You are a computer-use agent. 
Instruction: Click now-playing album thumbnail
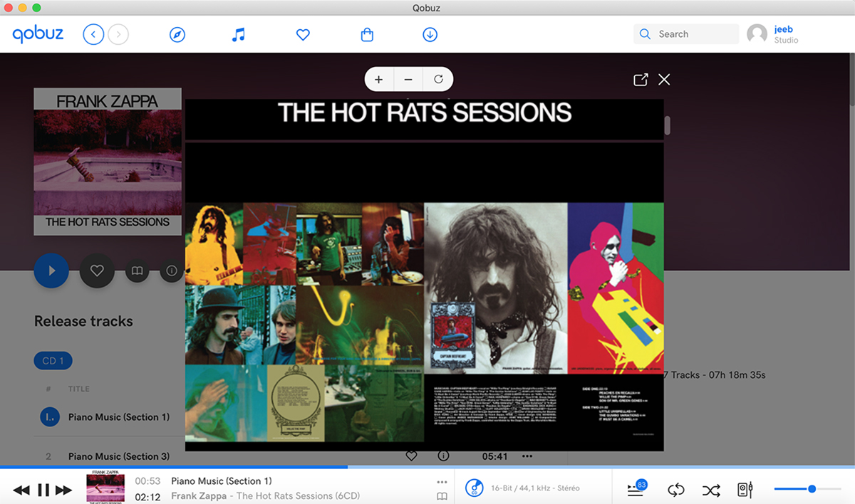(106, 488)
